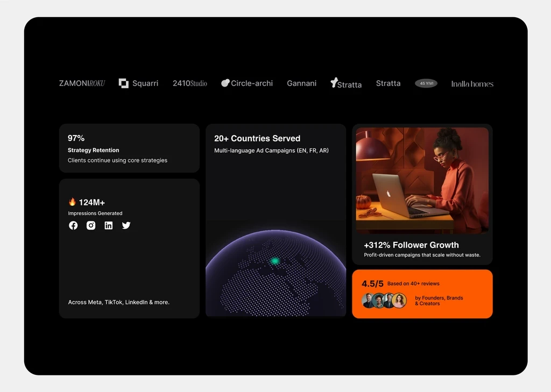Screen dimensions: 551x392
Task: Click the +312% Follower Growth heading
Action: point(411,245)
